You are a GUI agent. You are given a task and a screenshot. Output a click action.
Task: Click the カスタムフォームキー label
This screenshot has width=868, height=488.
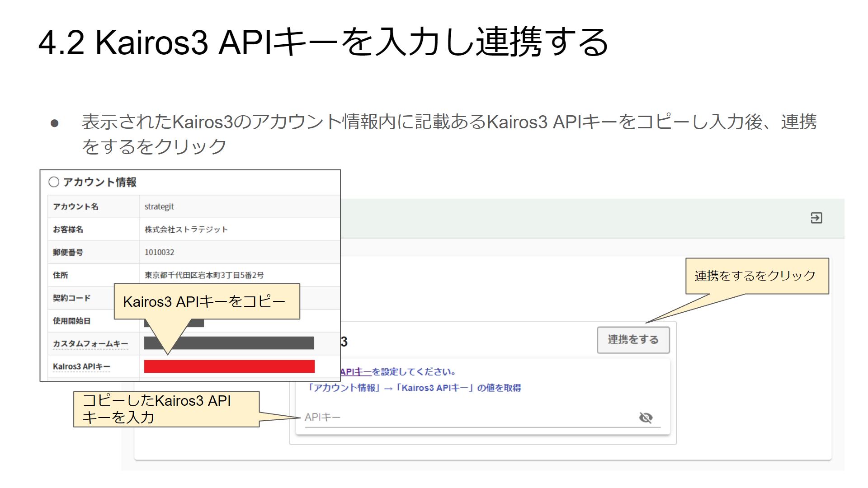(90, 344)
